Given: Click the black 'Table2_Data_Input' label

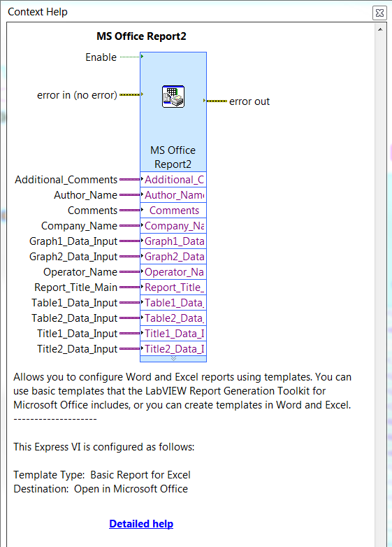Looking at the screenshot, I should [74, 318].
